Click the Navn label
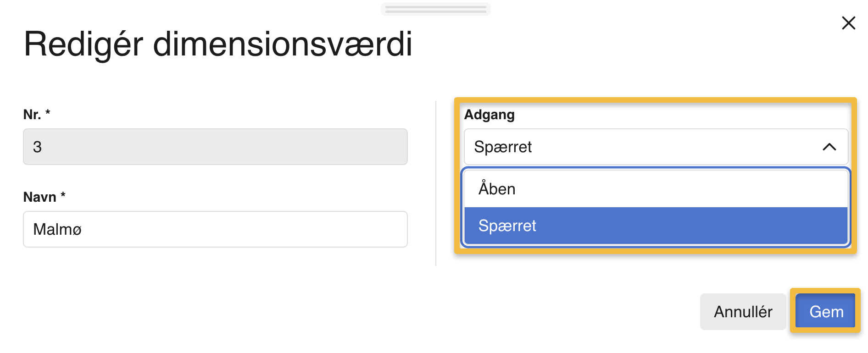868x353 pixels. 40,197
